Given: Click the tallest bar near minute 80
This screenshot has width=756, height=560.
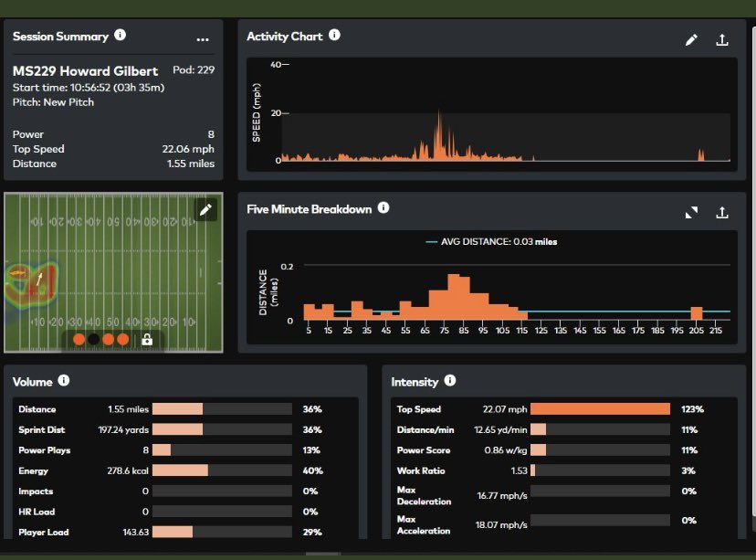Looking at the screenshot, I should point(454,297).
